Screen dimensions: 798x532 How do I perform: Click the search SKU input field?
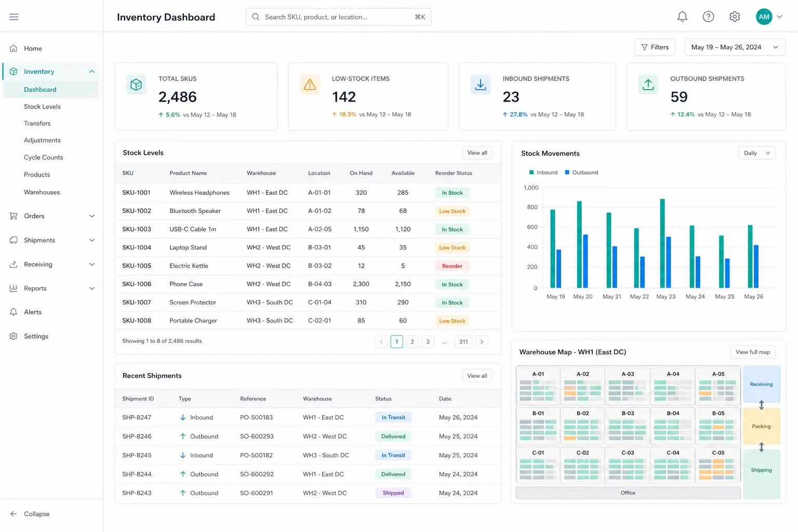(x=338, y=17)
